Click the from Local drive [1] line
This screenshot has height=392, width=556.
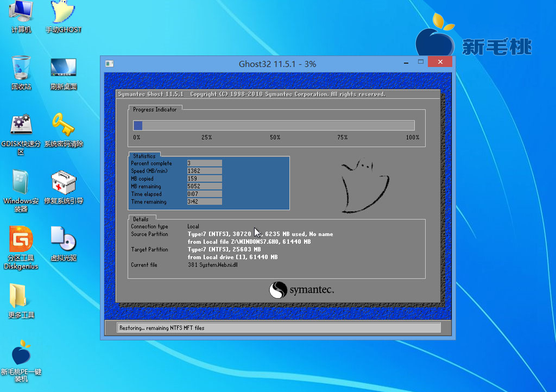click(x=232, y=257)
